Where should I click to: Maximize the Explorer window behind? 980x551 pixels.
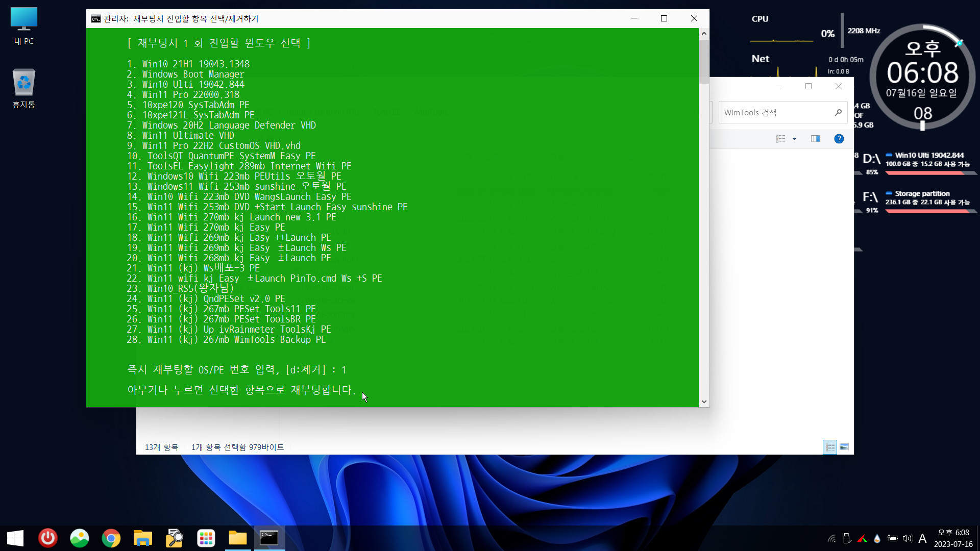[x=808, y=86]
